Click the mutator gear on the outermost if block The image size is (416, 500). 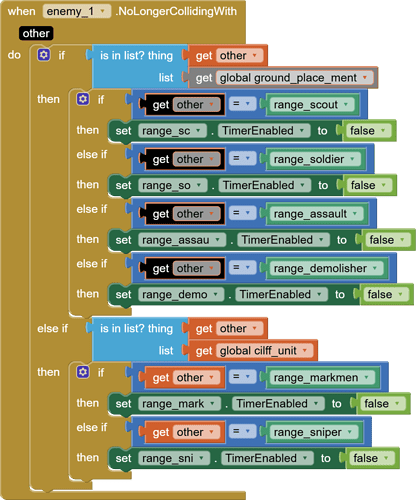click(x=44, y=55)
